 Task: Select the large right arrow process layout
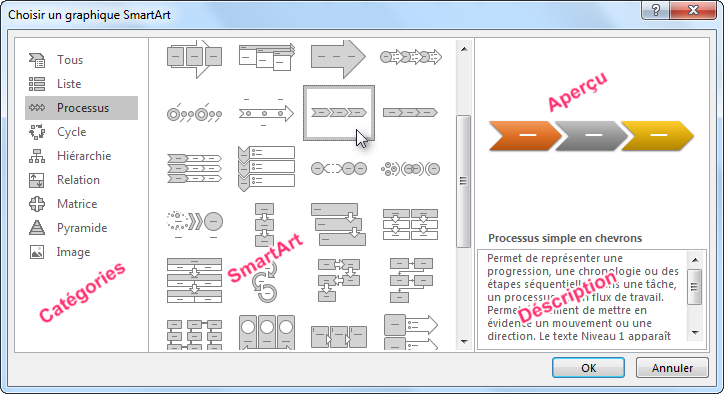(x=338, y=58)
